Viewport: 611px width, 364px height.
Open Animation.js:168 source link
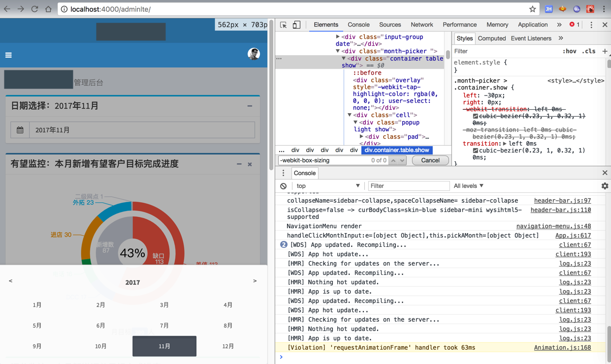[562, 348]
